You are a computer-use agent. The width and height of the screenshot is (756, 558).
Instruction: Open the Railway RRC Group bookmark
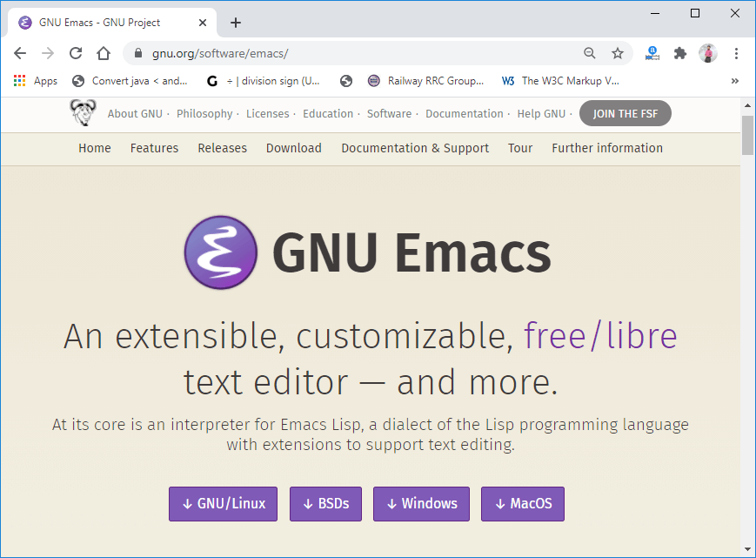coord(425,81)
